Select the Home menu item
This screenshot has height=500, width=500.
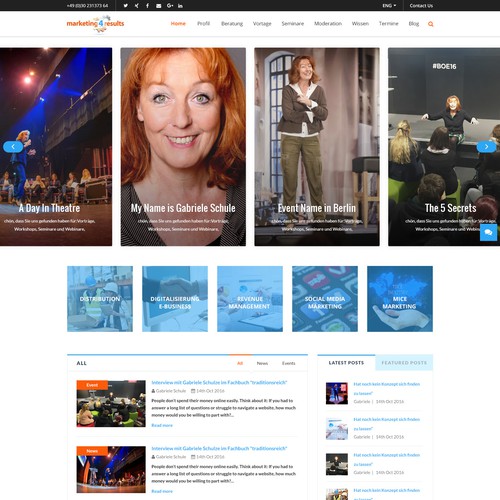tap(178, 23)
